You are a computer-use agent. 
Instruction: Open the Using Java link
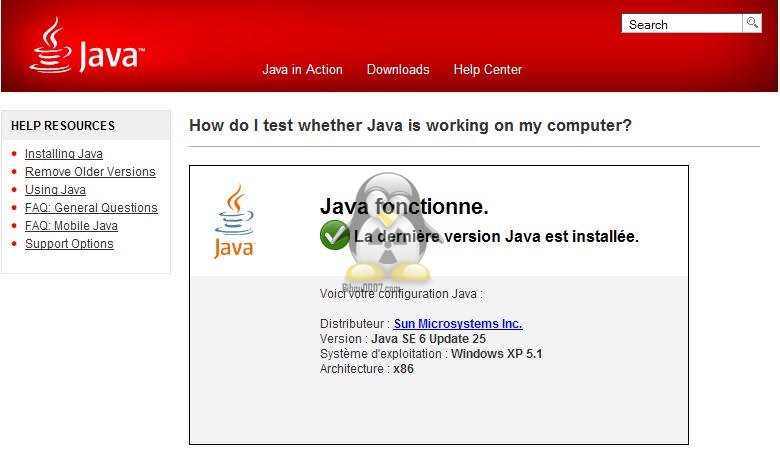(x=55, y=189)
